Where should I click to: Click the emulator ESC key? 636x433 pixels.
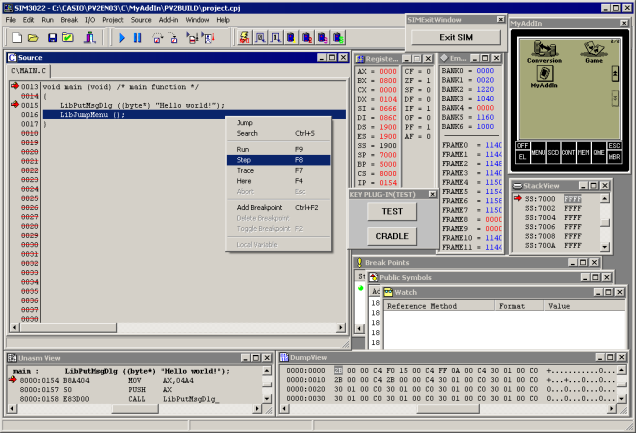[x=614, y=146]
